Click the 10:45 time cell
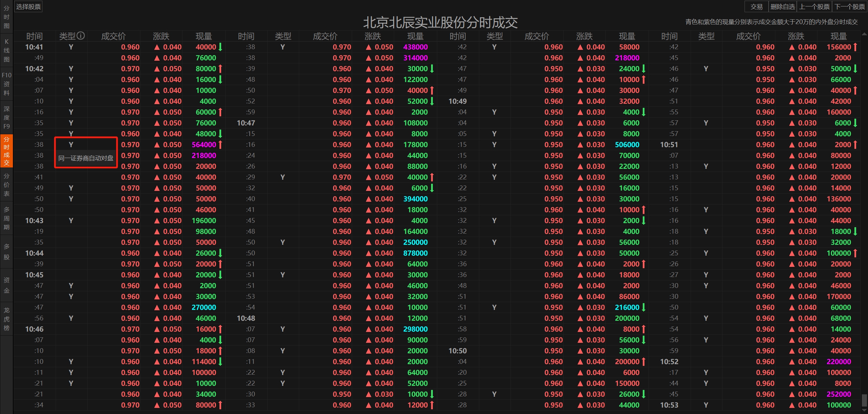The height and width of the screenshot is (414, 868). click(34, 275)
